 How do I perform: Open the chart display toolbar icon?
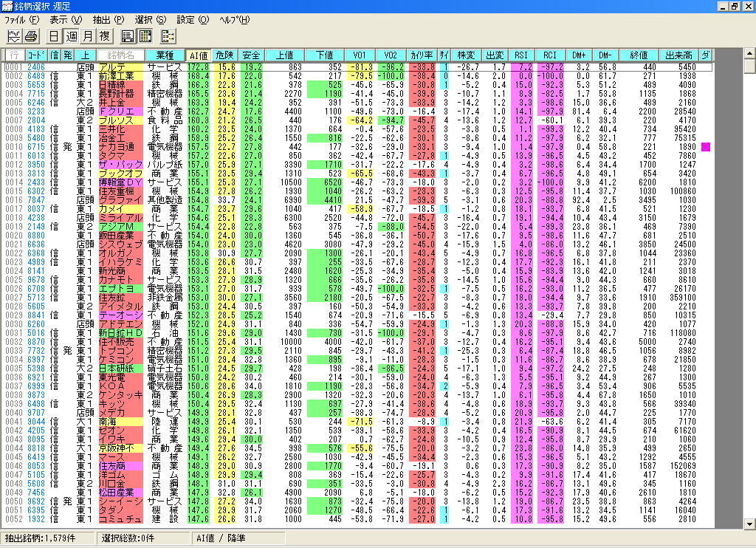14,36
